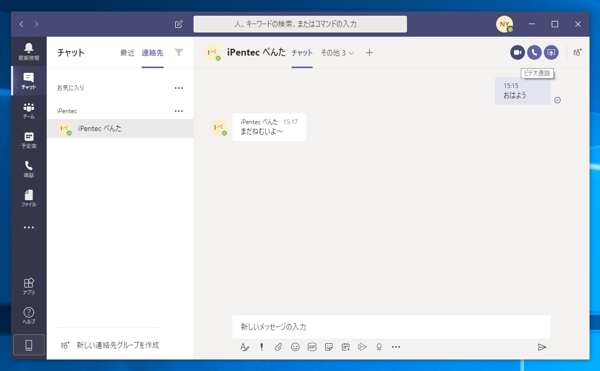Open options for iPentec group
Image resolution: width=600 pixels, height=371 pixels.
point(179,111)
